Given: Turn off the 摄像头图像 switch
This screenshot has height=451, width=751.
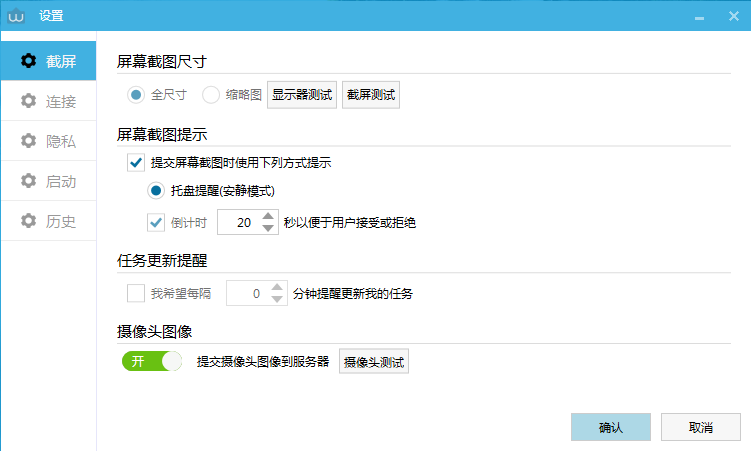Looking at the screenshot, I should 152,361.
